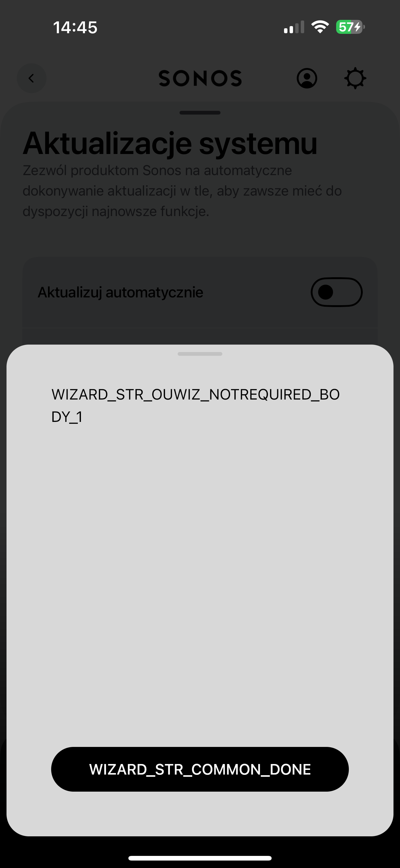Tap the dimmed Aktualizuj automatycznie row
Image resolution: width=400 pixels, height=868 pixels.
[200, 292]
